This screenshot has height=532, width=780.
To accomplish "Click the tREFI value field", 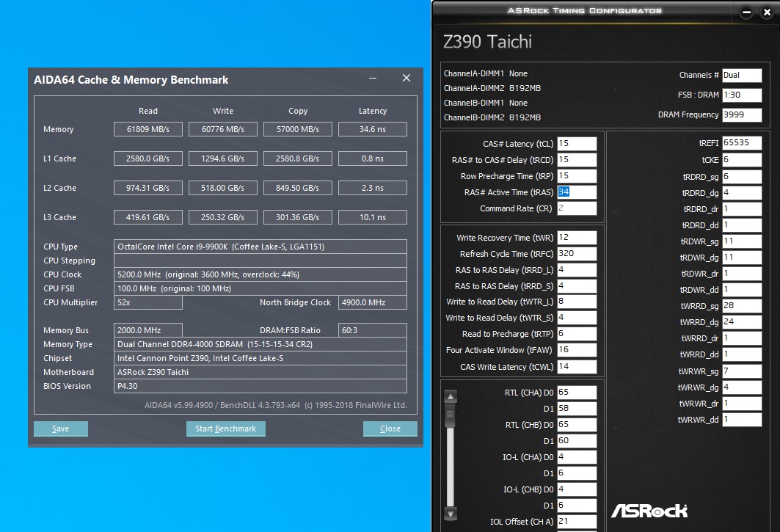I will (x=742, y=143).
